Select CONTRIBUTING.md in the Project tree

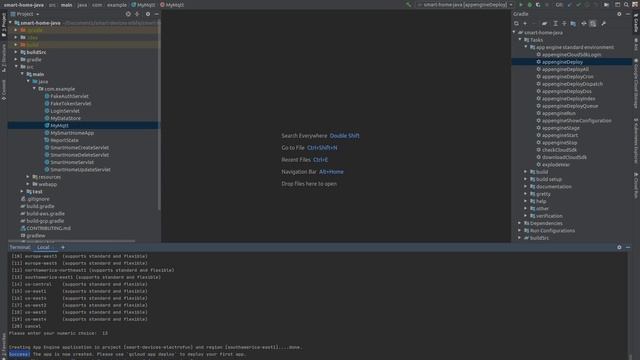48,229
